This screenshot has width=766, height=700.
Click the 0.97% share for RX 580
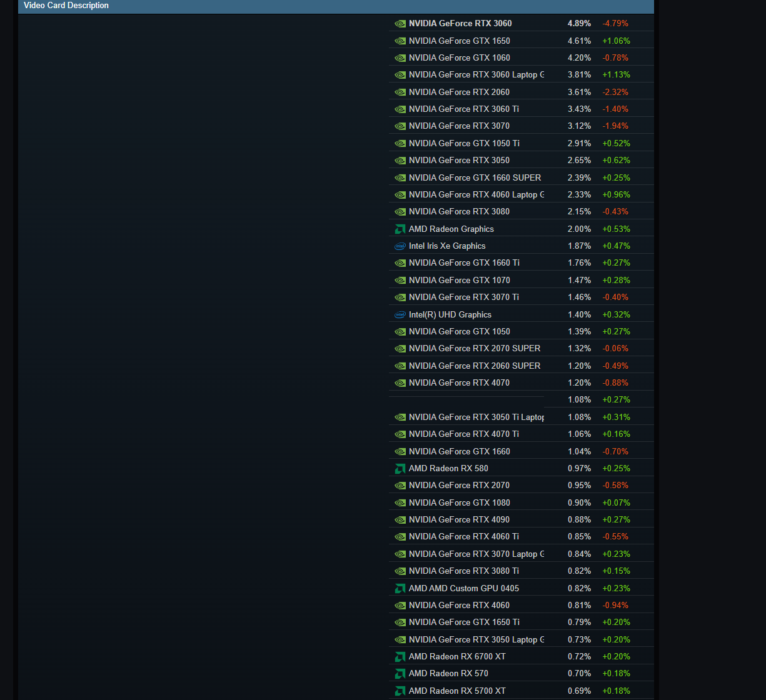point(579,469)
